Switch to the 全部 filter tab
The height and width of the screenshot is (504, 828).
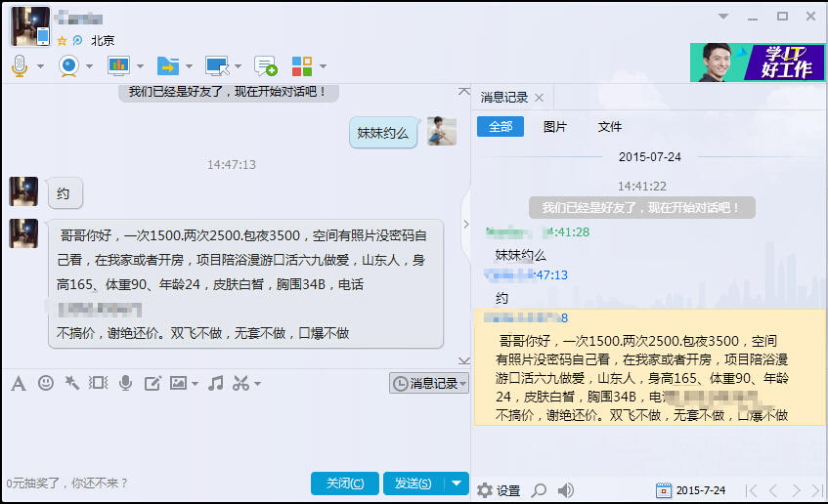501,127
